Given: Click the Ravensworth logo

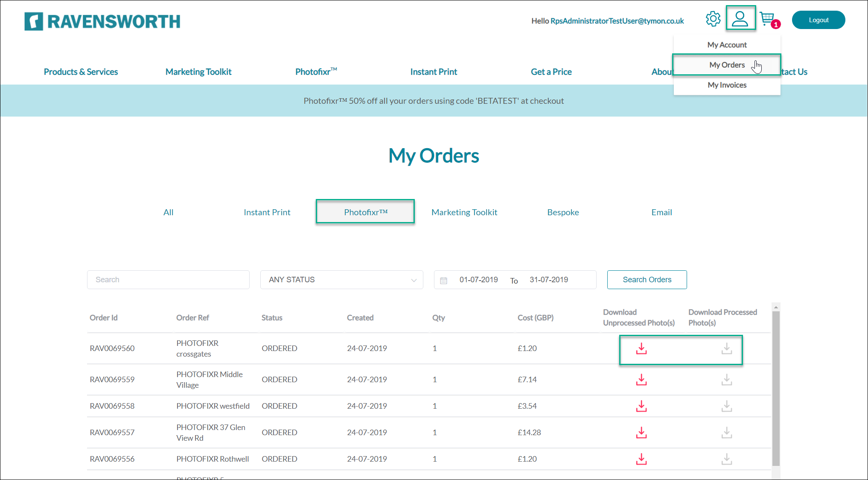Looking at the screenshot, I should (102, 21).
